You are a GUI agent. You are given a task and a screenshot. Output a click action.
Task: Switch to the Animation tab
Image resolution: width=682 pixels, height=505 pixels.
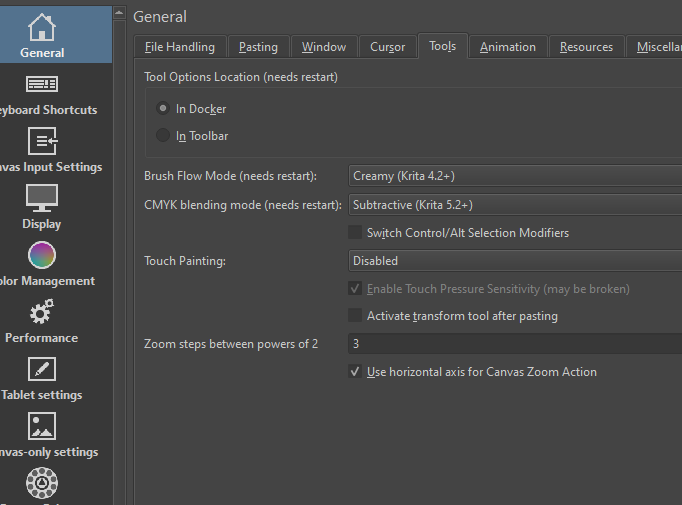(507, 47)
